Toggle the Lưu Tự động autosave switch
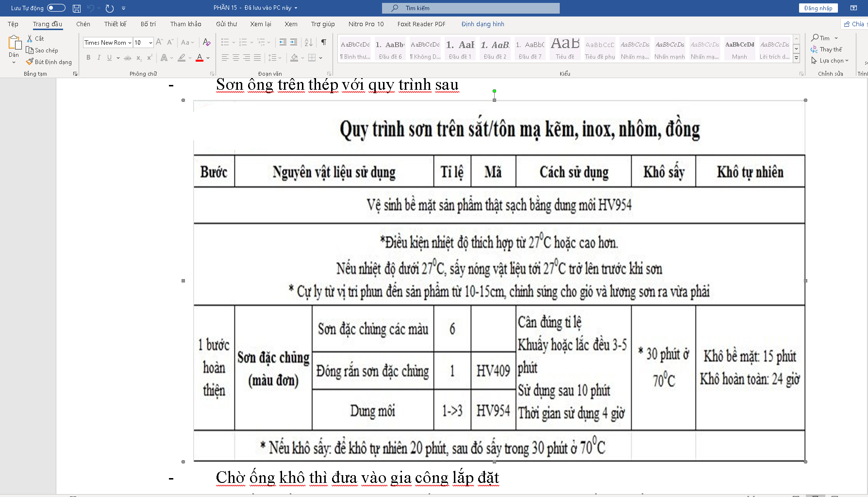 (x=56, y=8)
